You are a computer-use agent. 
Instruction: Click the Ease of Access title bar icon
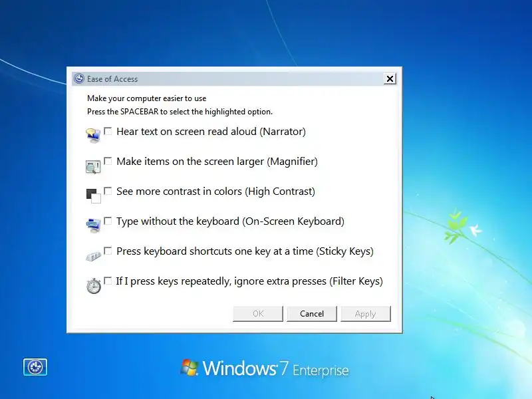[79, 78]
